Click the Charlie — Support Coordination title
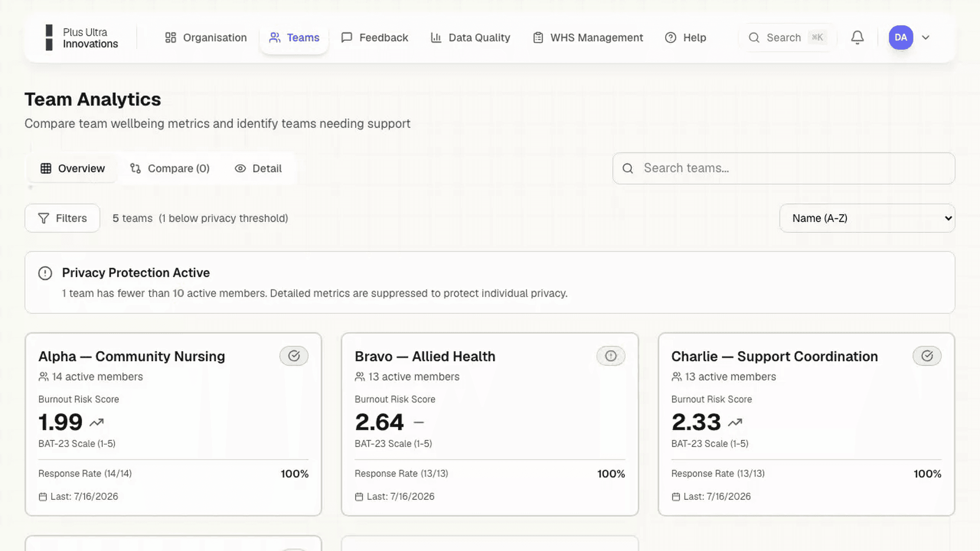 [774, 357]
